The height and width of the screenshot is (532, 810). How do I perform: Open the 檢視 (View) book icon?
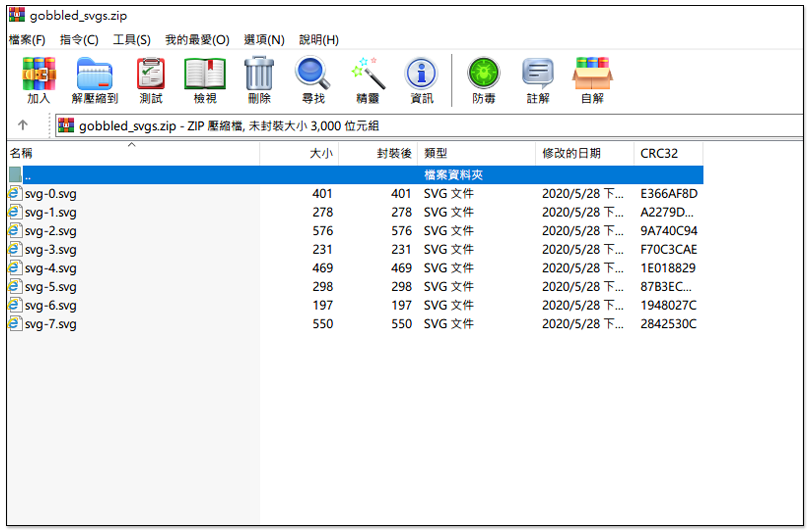pos(205,74)
